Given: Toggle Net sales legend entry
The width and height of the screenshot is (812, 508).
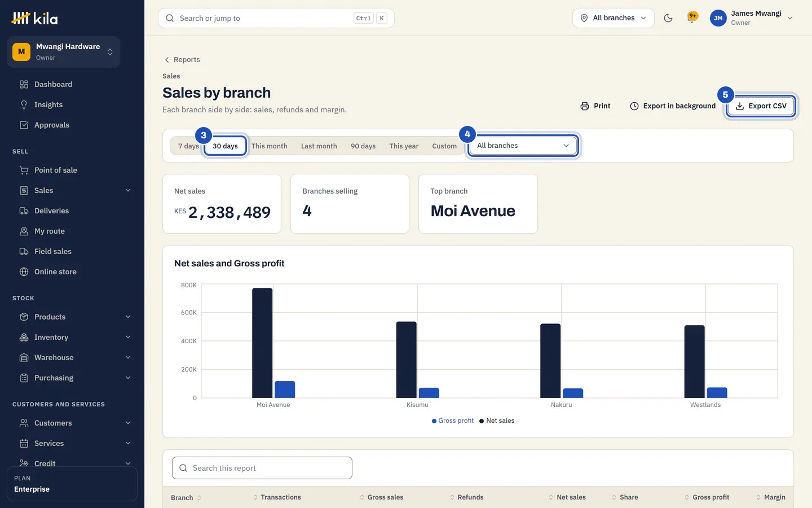Looking at the screenshot, I should click(x=497, y=421).
